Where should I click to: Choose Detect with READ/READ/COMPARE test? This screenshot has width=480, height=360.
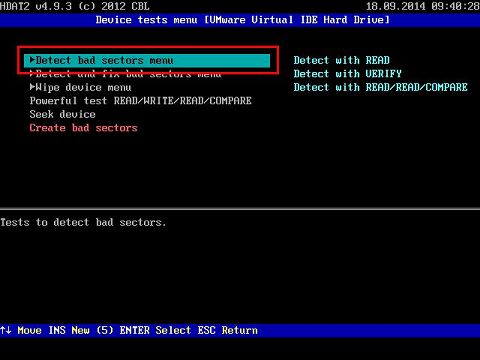[x=380, y=87]
